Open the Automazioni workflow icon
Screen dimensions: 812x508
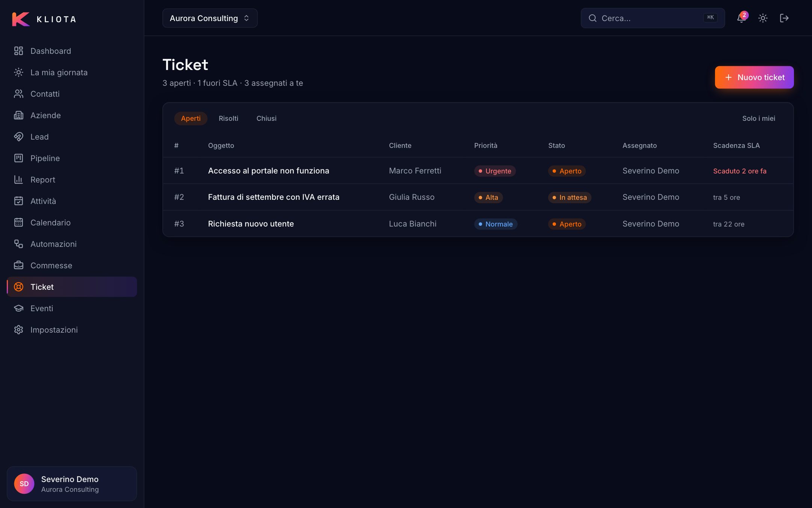[x=18, y=244]
